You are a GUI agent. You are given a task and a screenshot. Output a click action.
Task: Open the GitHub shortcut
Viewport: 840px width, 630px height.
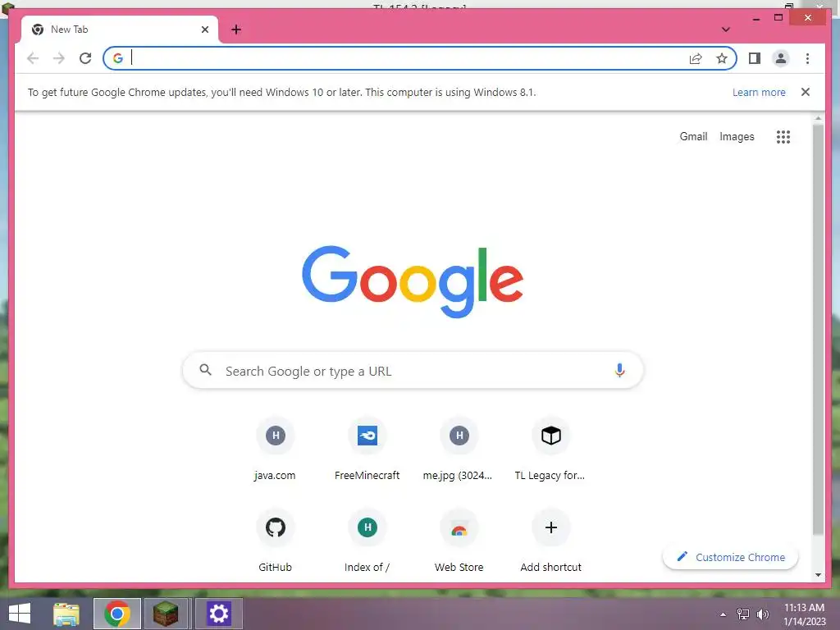pos(275,541)
